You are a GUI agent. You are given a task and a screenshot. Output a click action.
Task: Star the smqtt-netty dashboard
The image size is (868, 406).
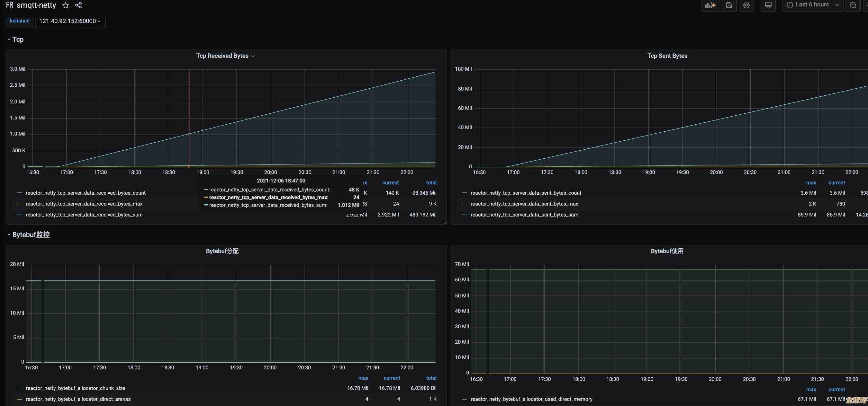66,5
